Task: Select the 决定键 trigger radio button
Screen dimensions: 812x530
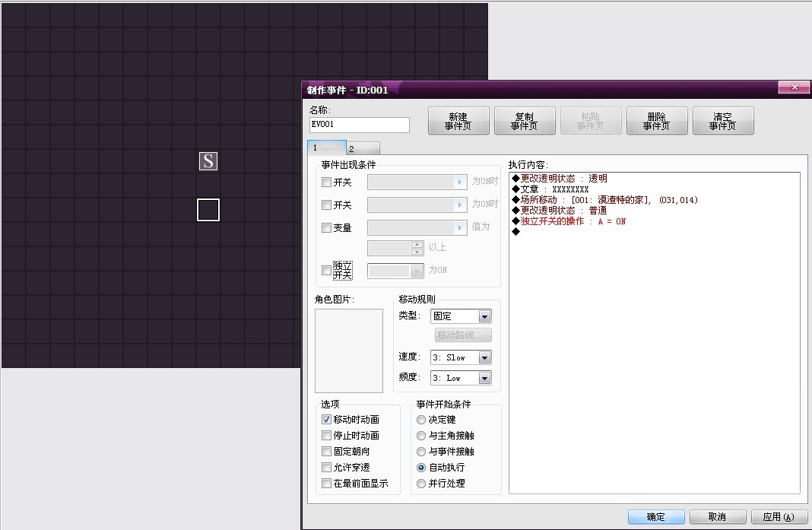Action: (421, 420)
